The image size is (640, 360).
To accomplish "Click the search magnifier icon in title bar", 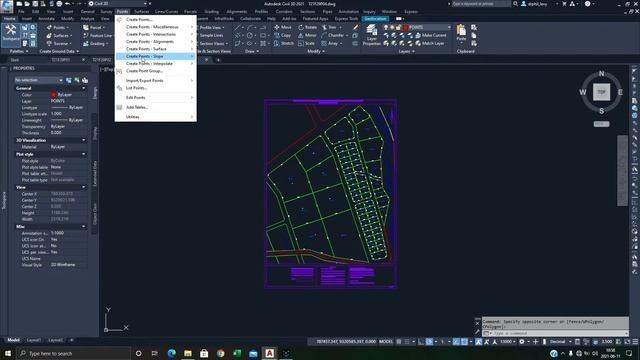I will [x=516, y=4].
